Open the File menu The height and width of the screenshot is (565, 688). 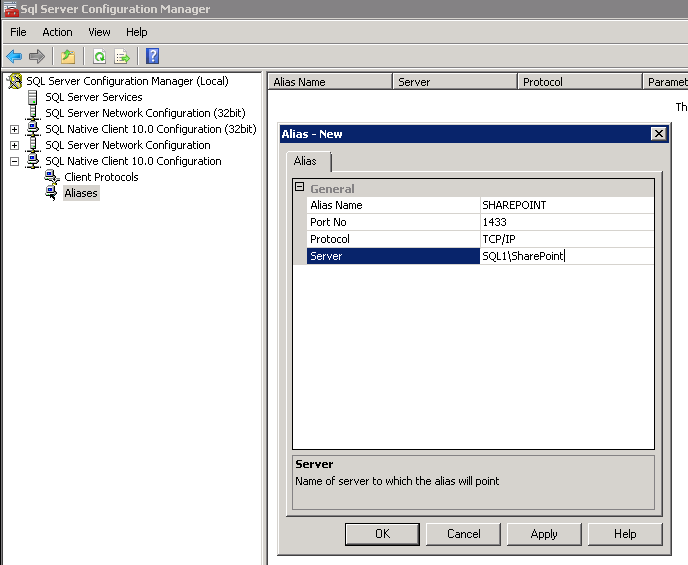(x=18, y=32)
